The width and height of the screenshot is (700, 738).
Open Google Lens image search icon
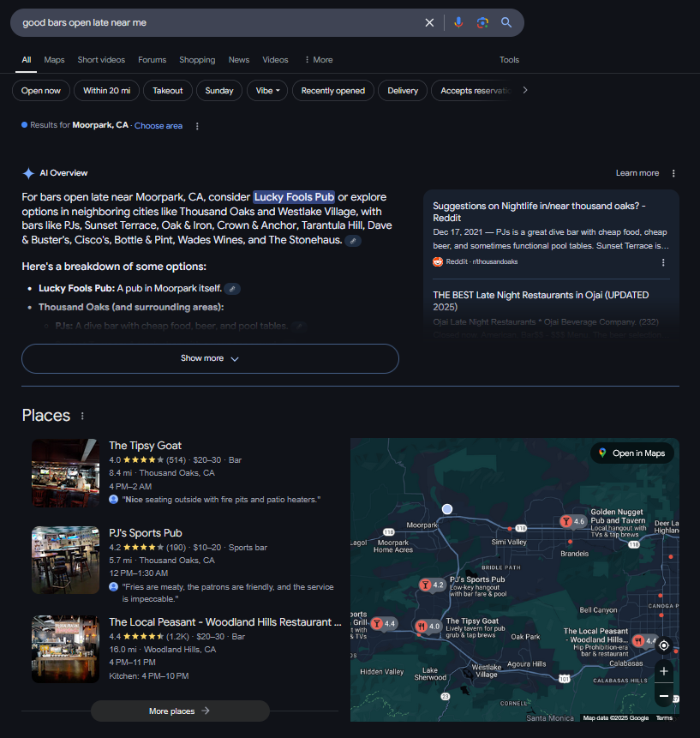point(482,22)
